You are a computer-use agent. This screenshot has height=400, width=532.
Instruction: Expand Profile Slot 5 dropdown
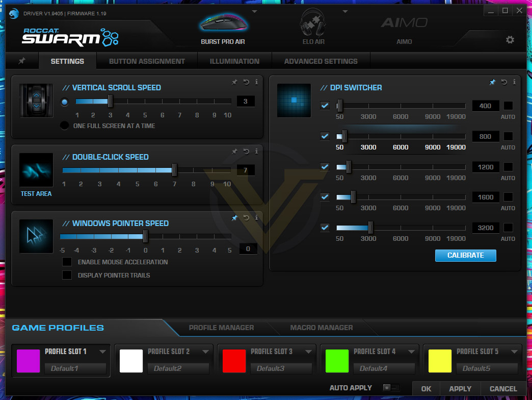pyautogui.click(x=514, y=352)
